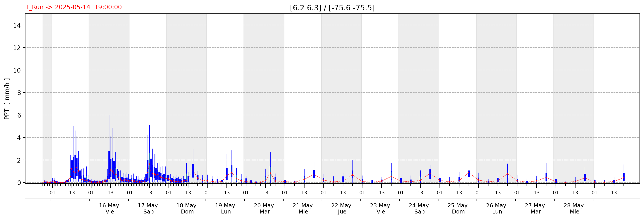Viewport: 644px width, 219px height.
Task: Click the "28 May Mie" date label
Action: pos(574,208)
